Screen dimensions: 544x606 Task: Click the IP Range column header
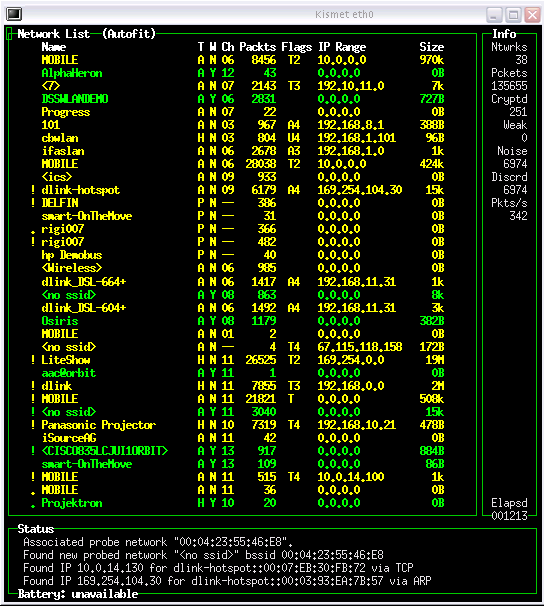[x=342, y=47]
